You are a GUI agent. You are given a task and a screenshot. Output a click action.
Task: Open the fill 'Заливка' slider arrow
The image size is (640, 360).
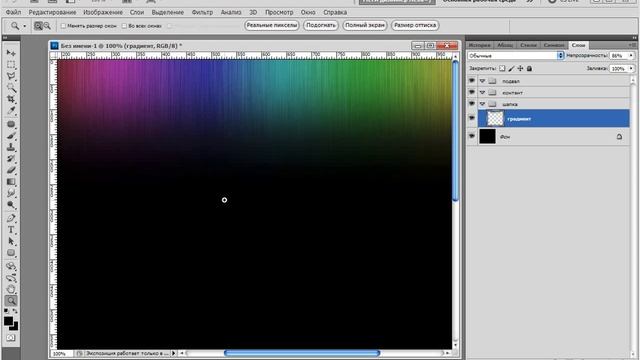(631, 69)
